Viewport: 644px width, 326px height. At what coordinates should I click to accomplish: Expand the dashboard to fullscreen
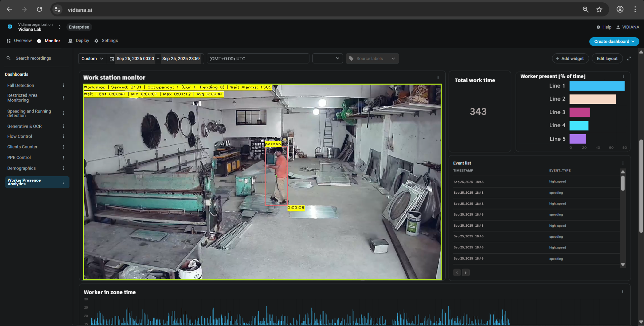click(x=630, y=58)
